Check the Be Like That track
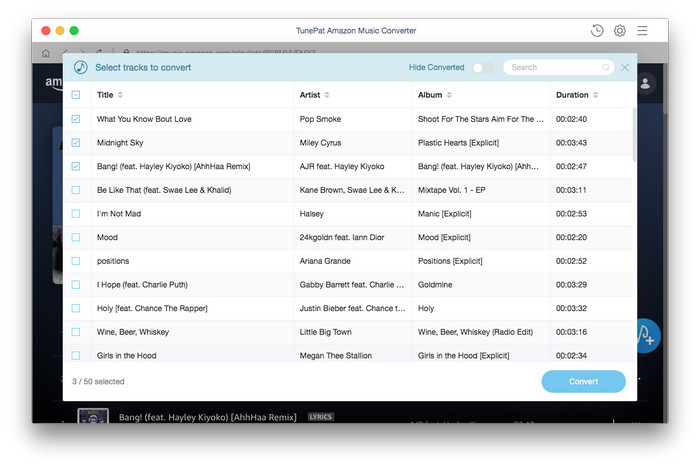Viewport: 700px width, 469px height. coord(76,190)
